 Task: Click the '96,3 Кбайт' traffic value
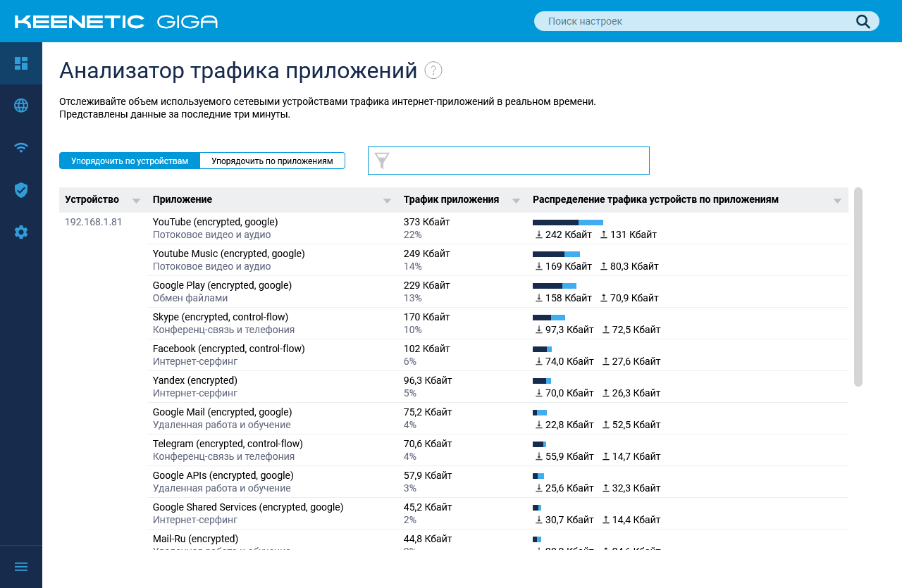click(428, 380)
